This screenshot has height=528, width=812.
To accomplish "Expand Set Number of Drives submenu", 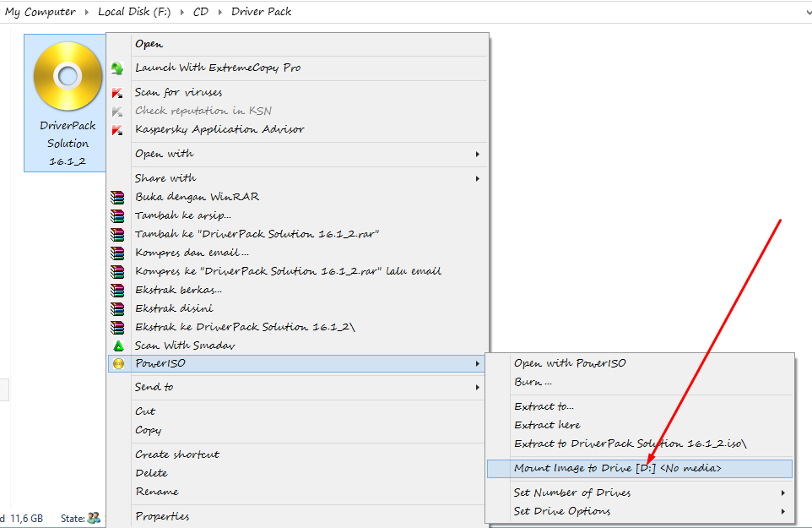I will [640, 493].
